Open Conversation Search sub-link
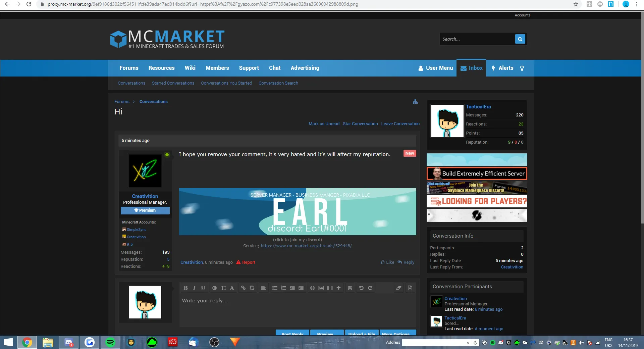The height and width of the screenshot is (349, 644). tap(278, 83)
